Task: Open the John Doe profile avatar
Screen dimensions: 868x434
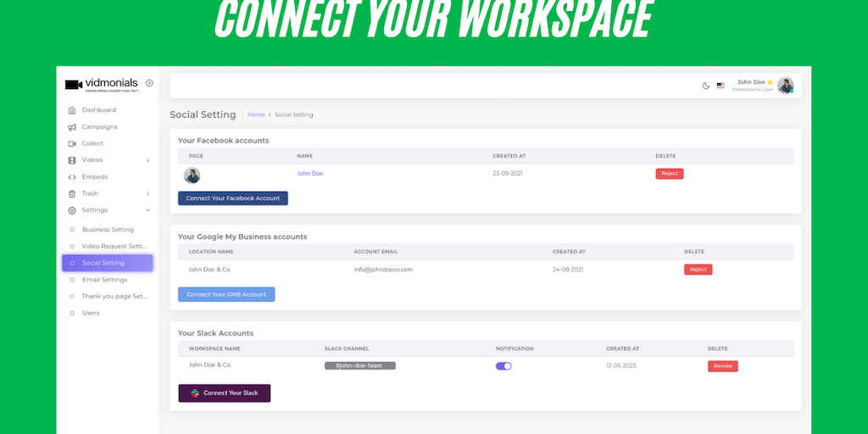Action: (786, 86)
